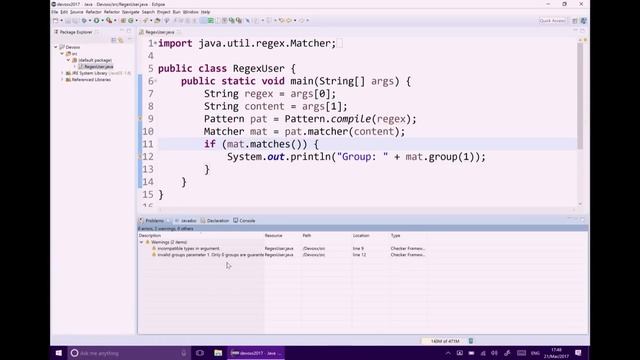Click the External Tools run icon
This screenshot has width=640, height=360.
109,20
